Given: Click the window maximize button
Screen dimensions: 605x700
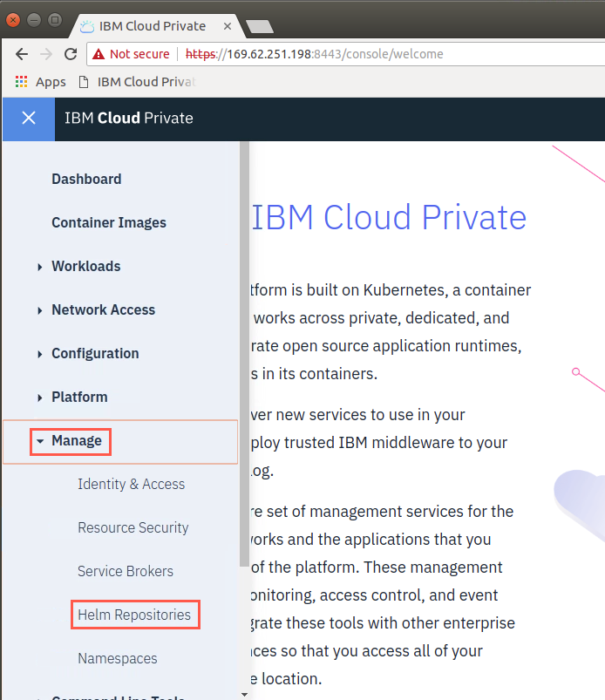Looking at the screenshot, I should (55, 20).
